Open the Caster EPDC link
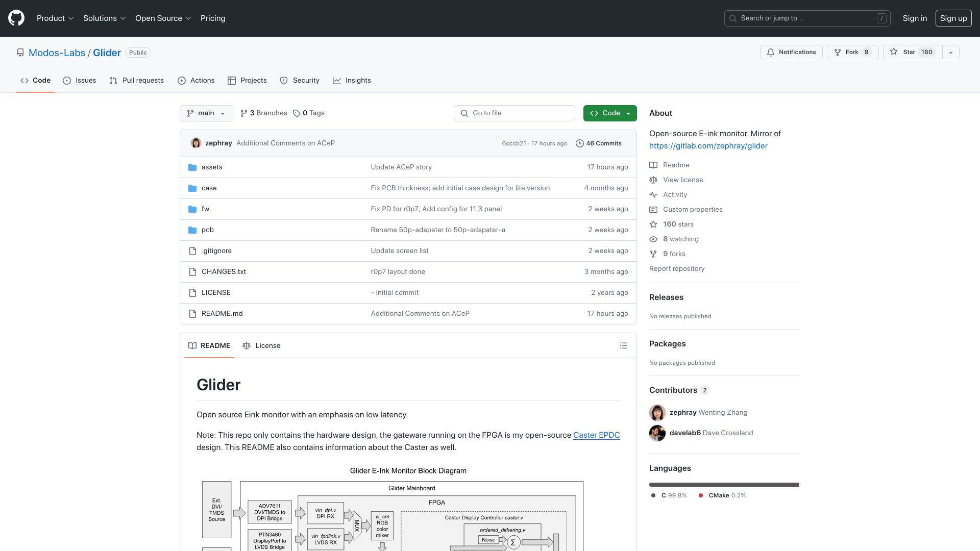 click(596, 435)
